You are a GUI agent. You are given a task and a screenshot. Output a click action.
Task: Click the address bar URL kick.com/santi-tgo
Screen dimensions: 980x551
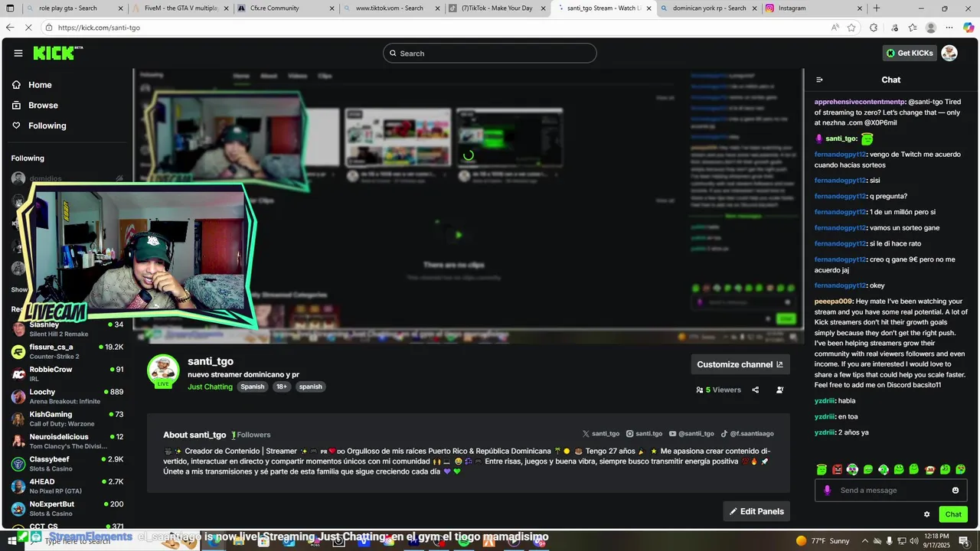(99, 28)
